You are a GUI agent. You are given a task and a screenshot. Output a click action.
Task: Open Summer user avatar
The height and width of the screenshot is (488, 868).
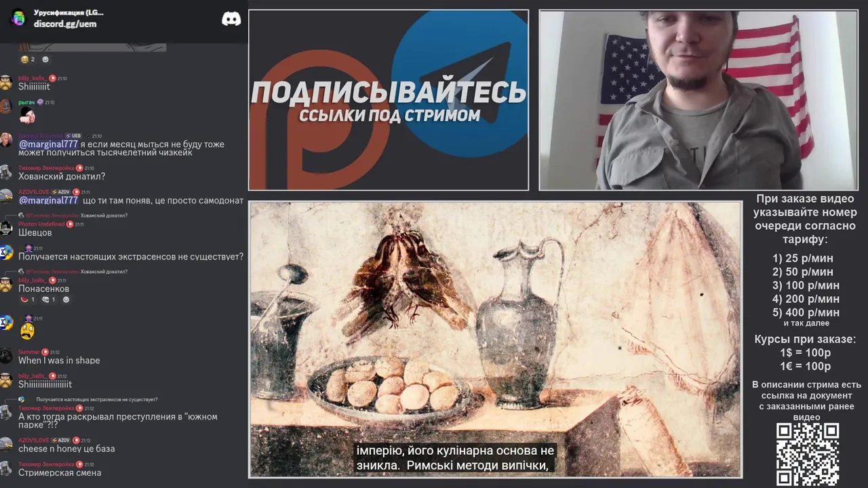click(x=6, y=356)
